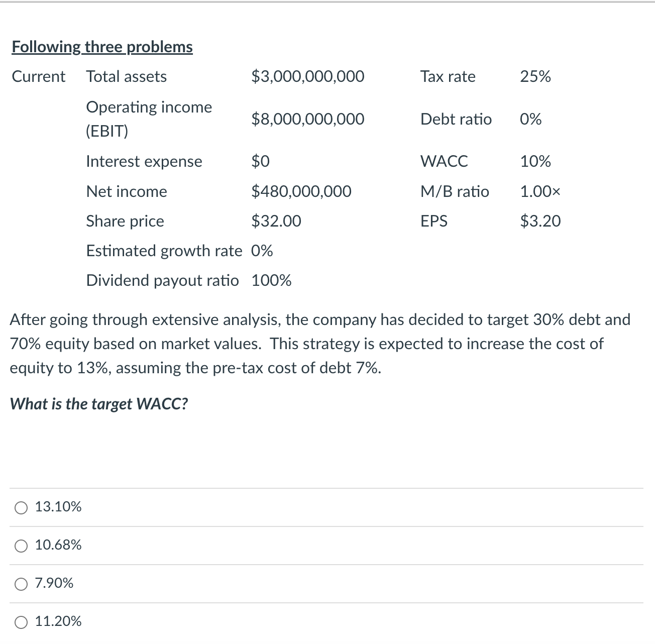The width and height of the screenshot is (655, 644).
Task: Click the Operating income (EBIT) label
Action: [149, 119]
